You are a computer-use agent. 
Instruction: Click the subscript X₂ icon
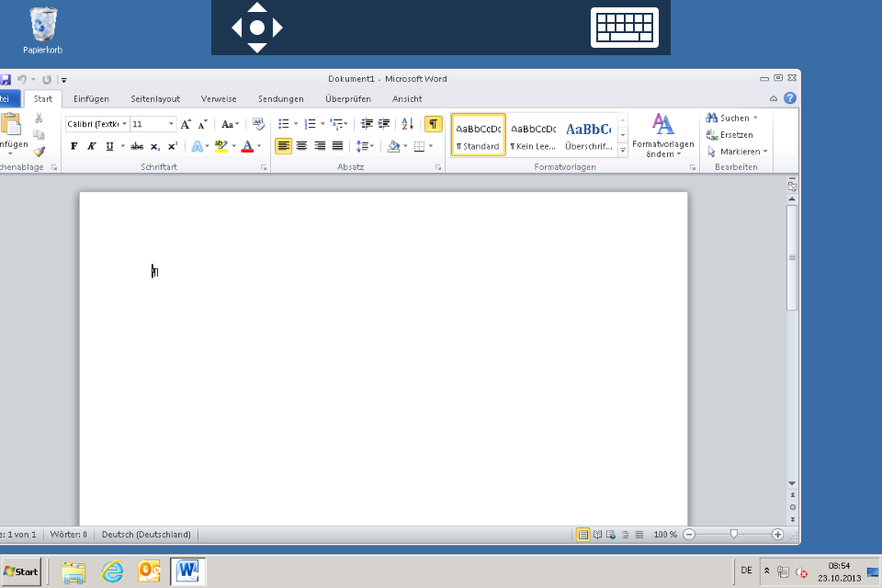pyautogui.click(x=154, y=146)
